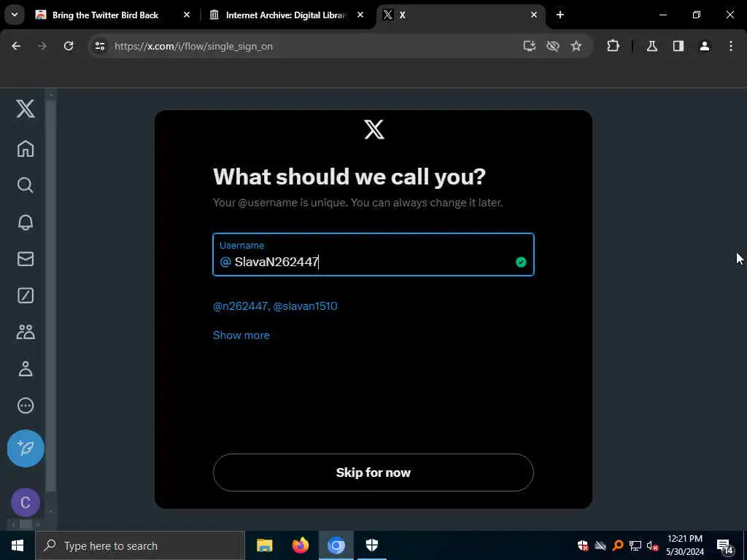
Task: Click the address bar URL
Action: tap(193, 46)
